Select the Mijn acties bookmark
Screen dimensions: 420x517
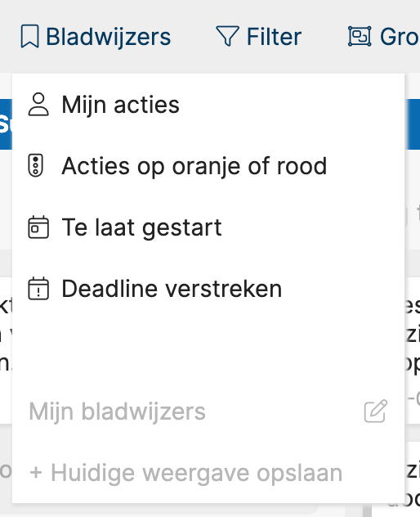(x=120, y=106)
